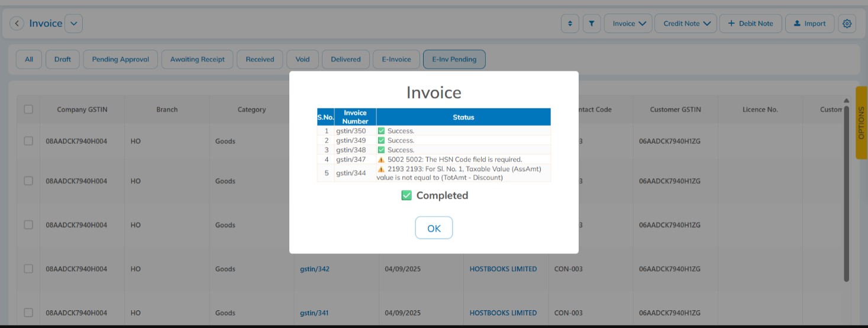Check the first invoice row checkbox
The width and height of the screenshot is (868, 328).
point(28,141)
